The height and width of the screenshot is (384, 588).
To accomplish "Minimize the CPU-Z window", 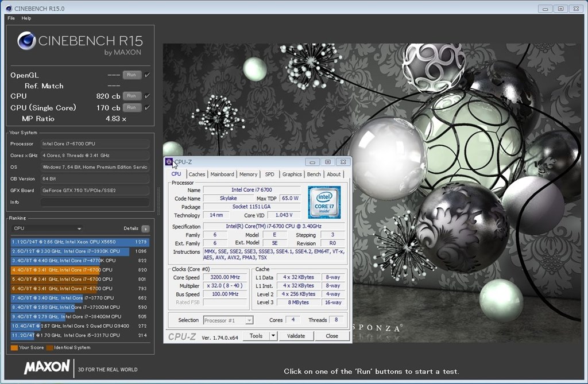I will point(312,162).
